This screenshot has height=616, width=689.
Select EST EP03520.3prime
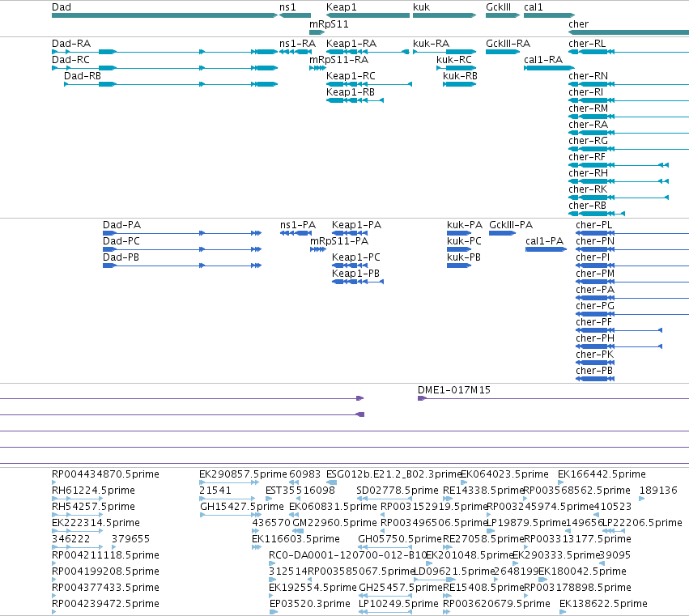pos(310,604)
